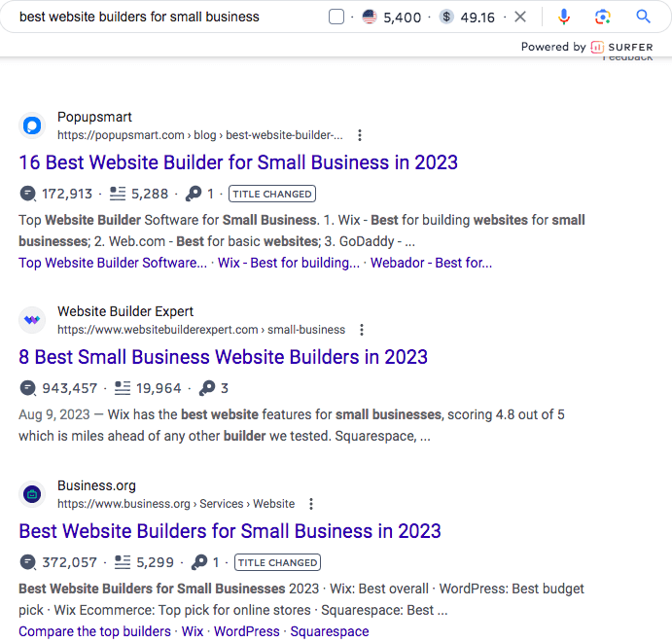Click keyword icon beside count 3
The width and height of the screenshot is (672, 643).
pyautogui.click(x=207, y=388)
